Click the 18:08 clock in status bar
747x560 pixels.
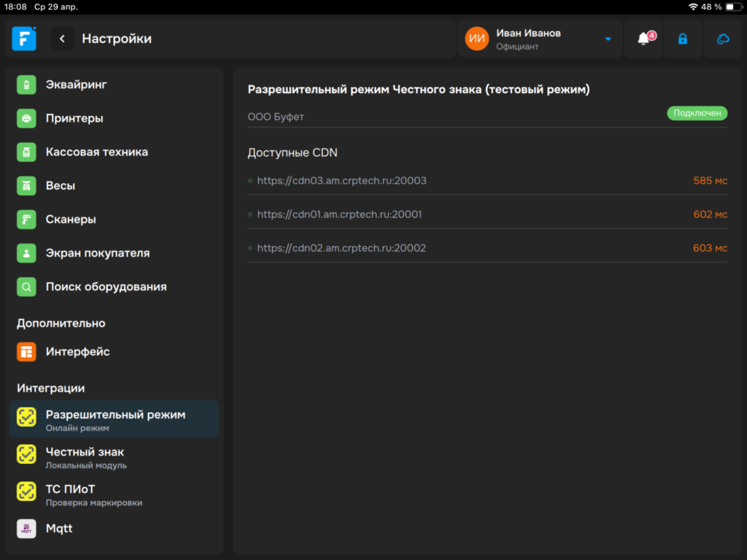15,7
